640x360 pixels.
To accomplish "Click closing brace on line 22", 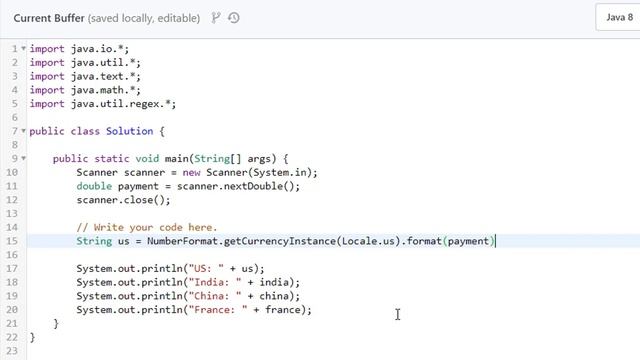I will tap(32, 337).
